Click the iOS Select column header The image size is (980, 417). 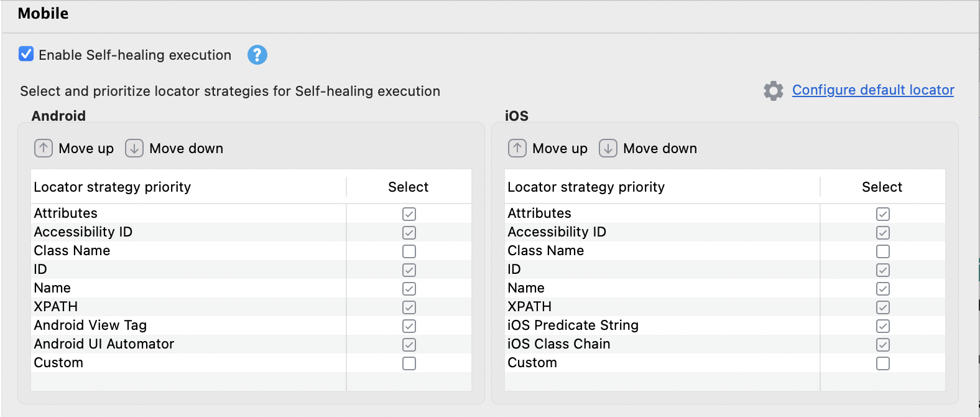(882, 187)
